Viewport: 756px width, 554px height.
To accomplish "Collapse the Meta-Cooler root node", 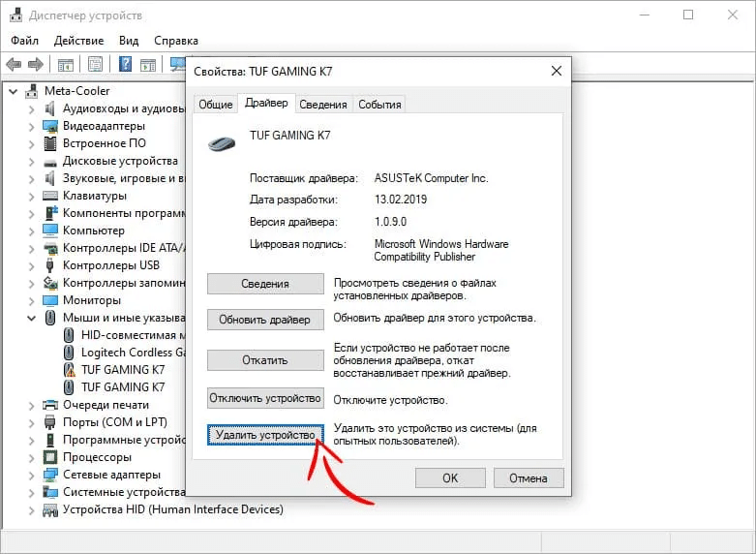I will point(14,91).
